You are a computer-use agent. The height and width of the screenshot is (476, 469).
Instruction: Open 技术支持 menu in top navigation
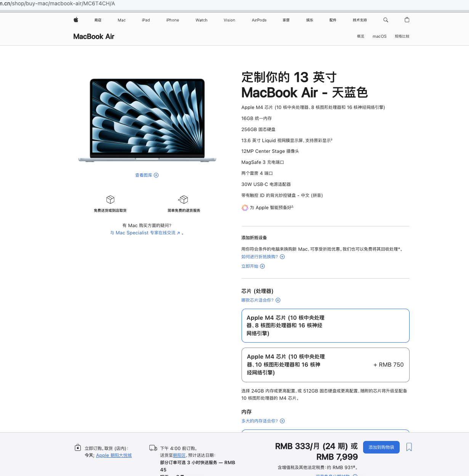click(x=360, y=20)
